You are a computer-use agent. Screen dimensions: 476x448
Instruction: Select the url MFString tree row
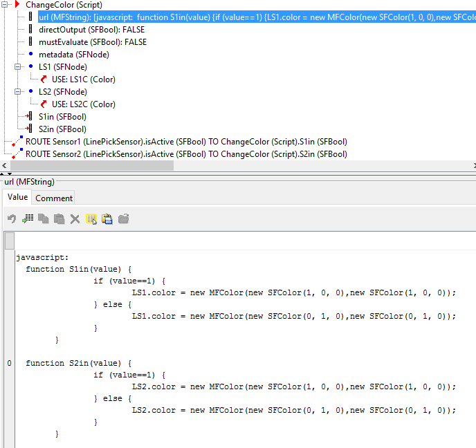(x=257, y=17)
